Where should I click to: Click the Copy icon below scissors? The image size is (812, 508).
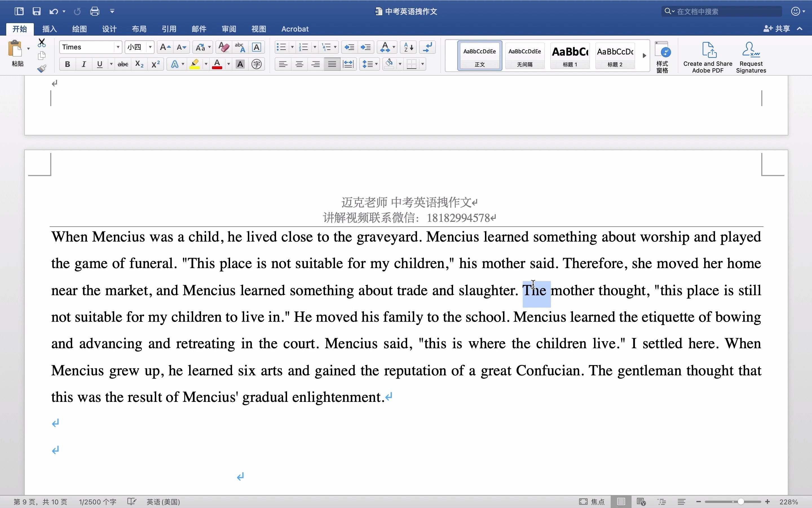pyautogui.click(x=42, y=55)
